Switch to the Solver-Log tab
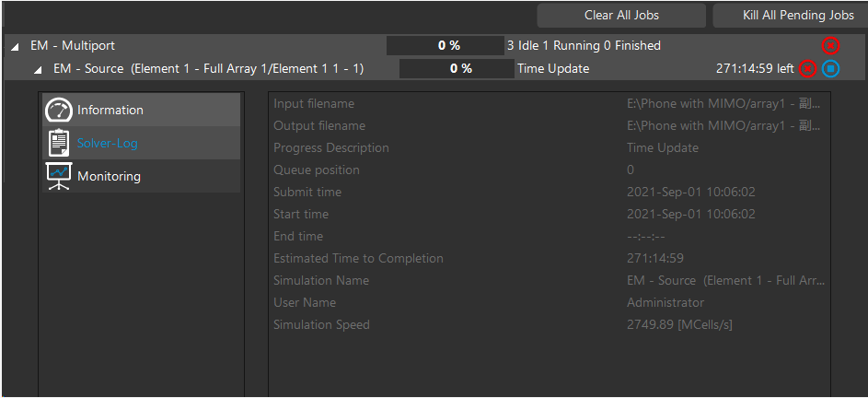 pos(108,143)
